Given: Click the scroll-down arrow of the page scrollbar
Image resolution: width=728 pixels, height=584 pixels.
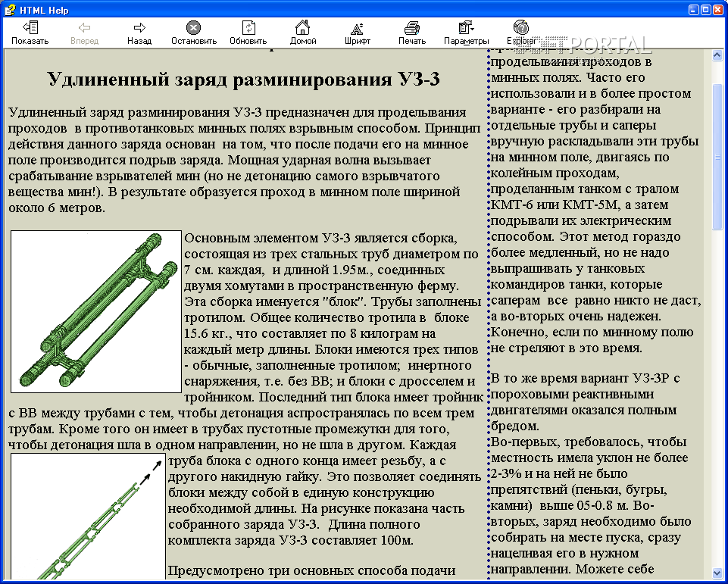Looking at the screenshot, I should coord(717,573).
